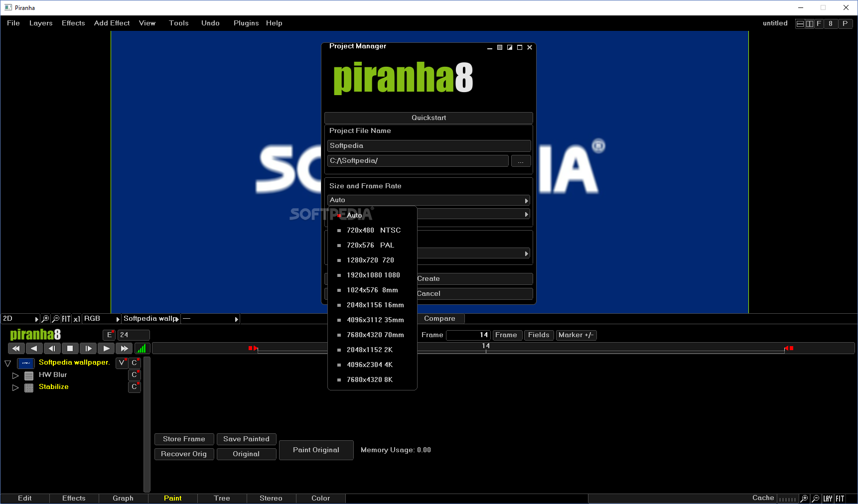This screenshot has width=858, height=504.
Task: Open the File menu
Action: click(x=13, y=23)
